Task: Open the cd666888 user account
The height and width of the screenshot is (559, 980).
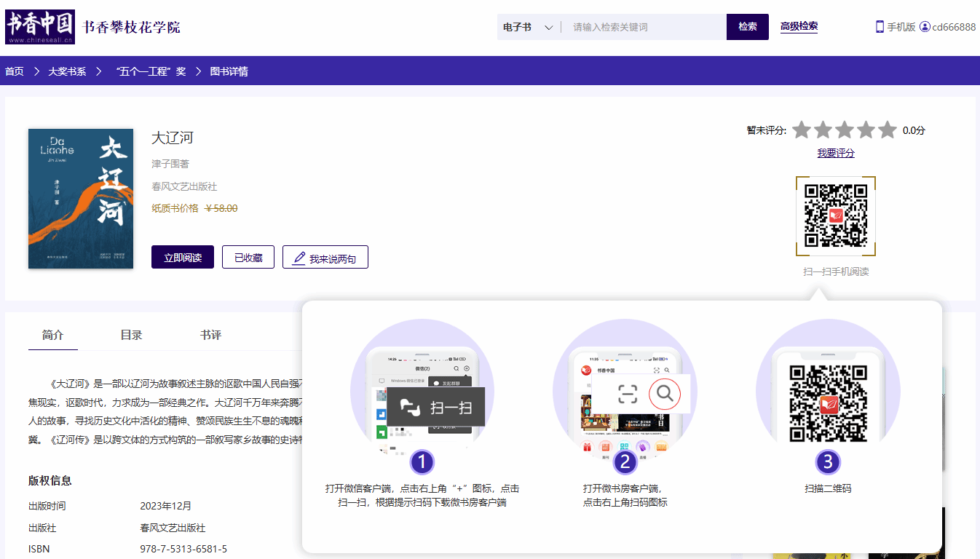Action: [x=947, y=27]
